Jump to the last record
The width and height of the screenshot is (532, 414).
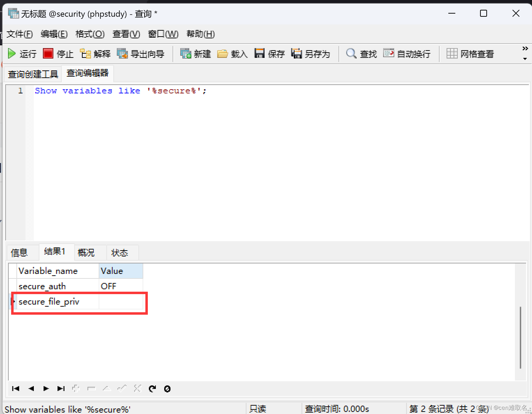[x=61, y=389]
